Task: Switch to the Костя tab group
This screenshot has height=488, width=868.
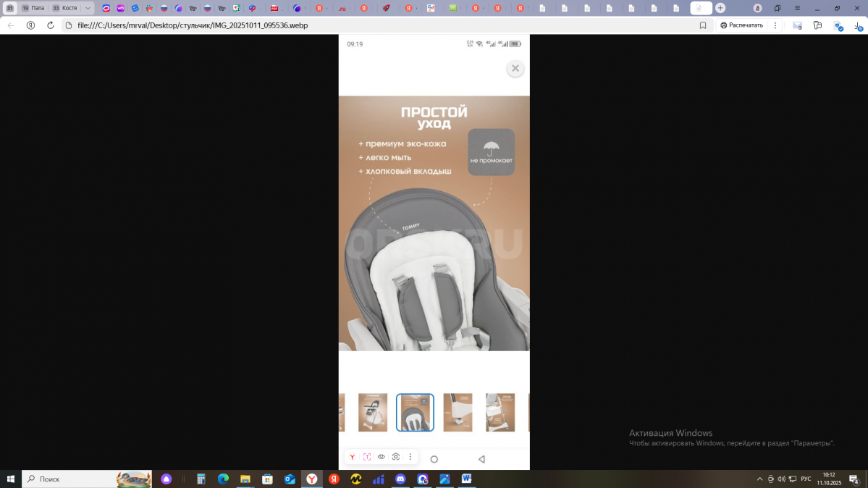Action: [65, 8]
